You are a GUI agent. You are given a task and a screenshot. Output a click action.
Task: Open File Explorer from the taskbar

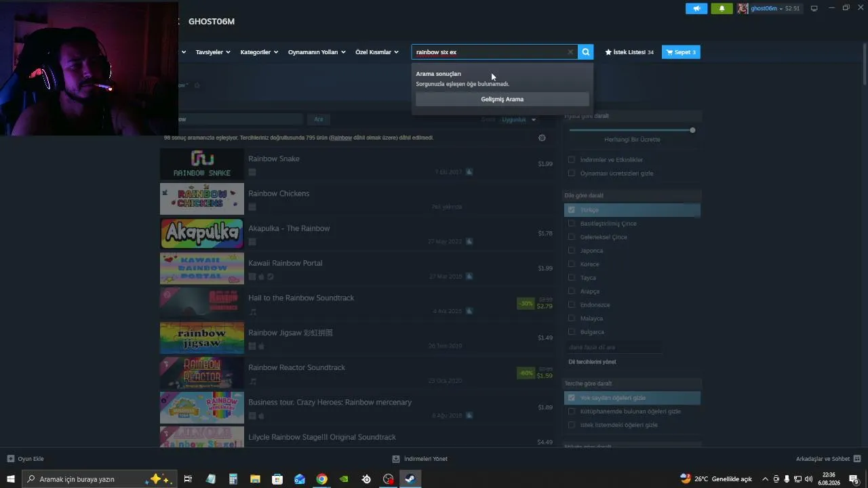click(x=255, y=479)
